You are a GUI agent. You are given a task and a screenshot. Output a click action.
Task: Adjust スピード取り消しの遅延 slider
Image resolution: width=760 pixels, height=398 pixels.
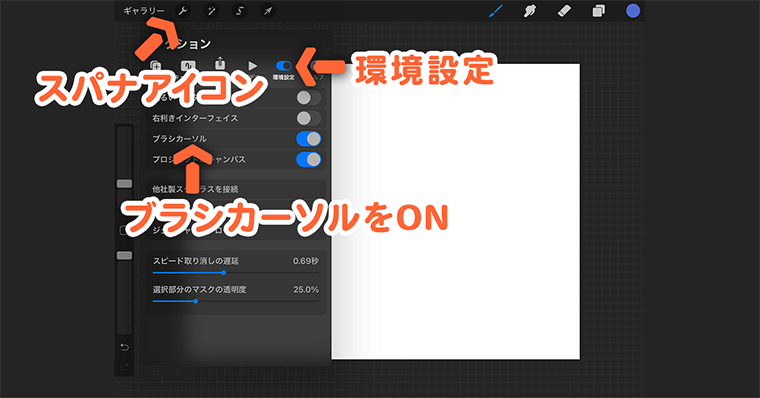(x=236, y=272)
